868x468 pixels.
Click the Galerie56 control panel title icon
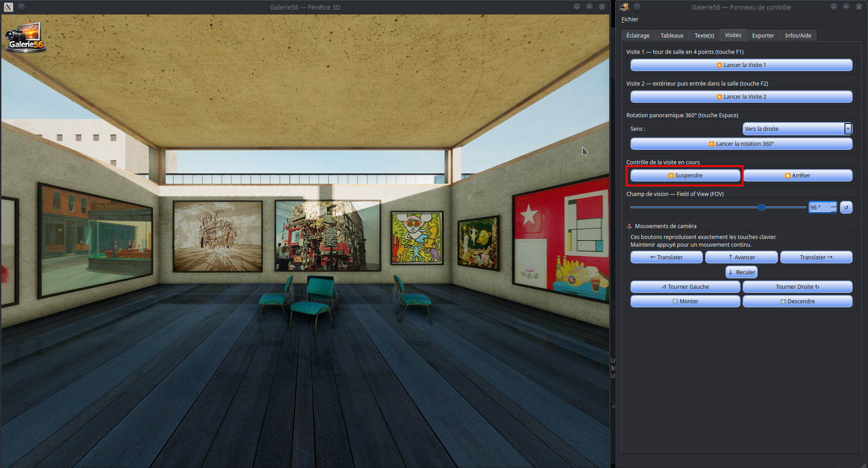(x=624, y=7)
